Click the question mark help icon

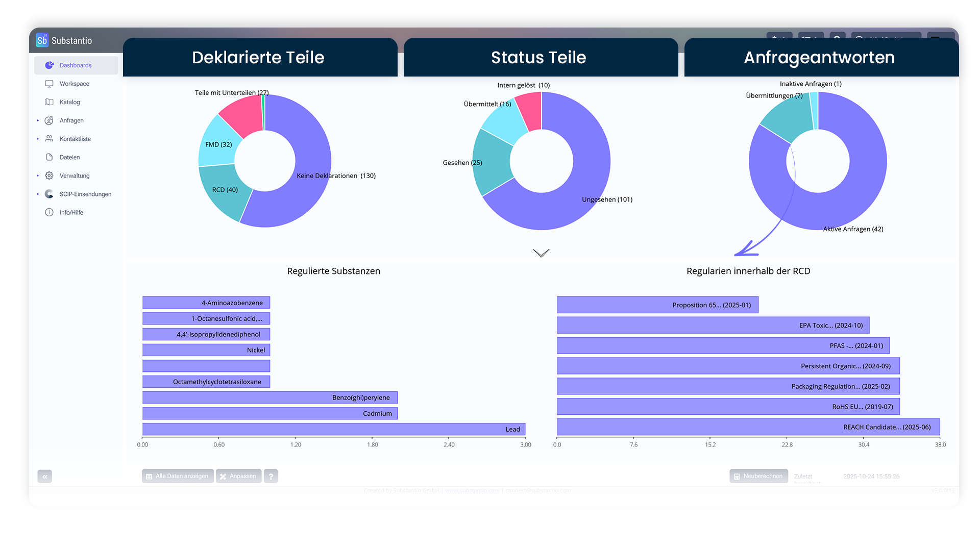tap(271, 476)
